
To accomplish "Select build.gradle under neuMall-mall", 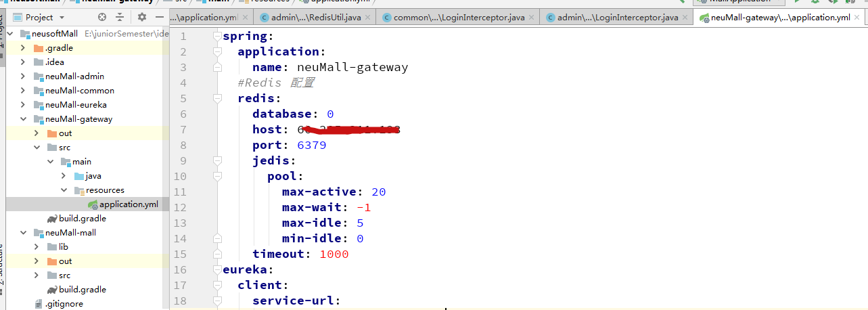I will (x=83, y=290).
